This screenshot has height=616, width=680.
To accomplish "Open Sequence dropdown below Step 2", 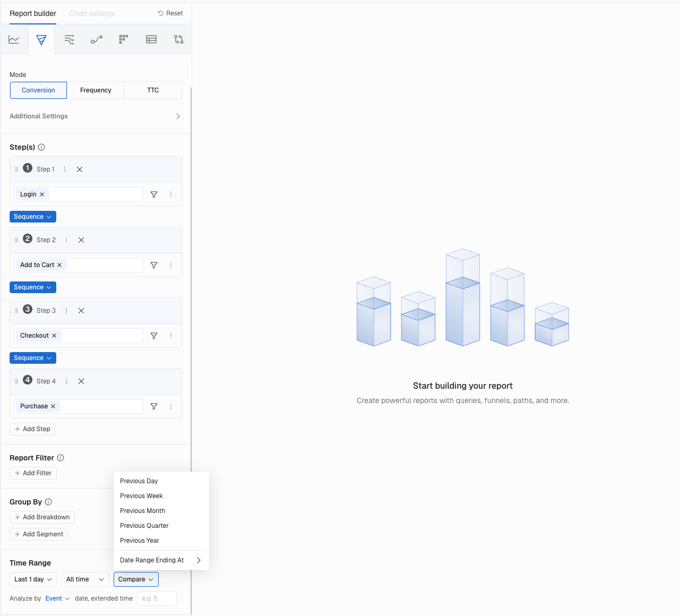I will (x=33, y=287).
